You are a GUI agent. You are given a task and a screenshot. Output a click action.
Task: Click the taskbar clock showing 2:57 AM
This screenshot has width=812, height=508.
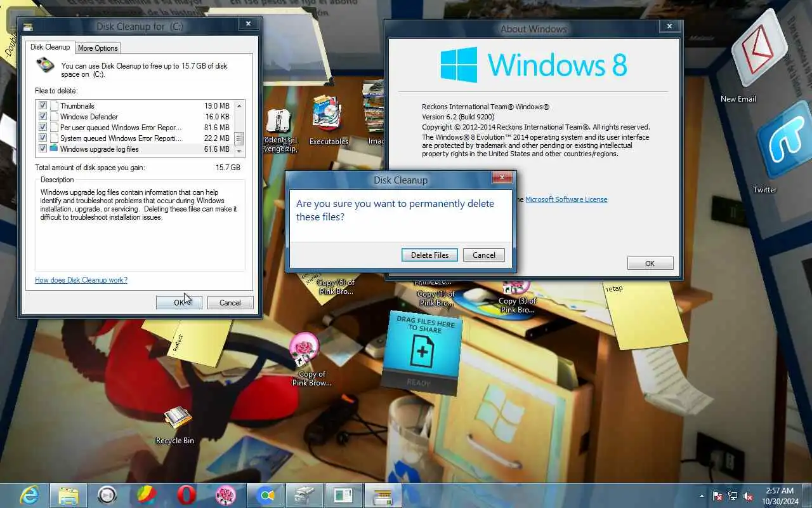tap(779, 495)
